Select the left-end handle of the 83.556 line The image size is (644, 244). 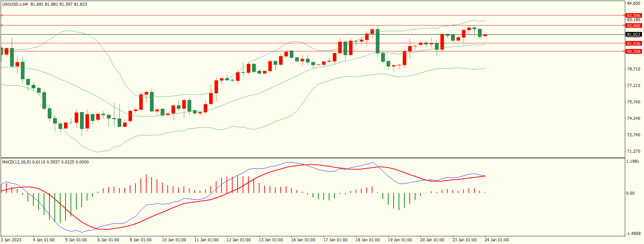coord(2,15)
